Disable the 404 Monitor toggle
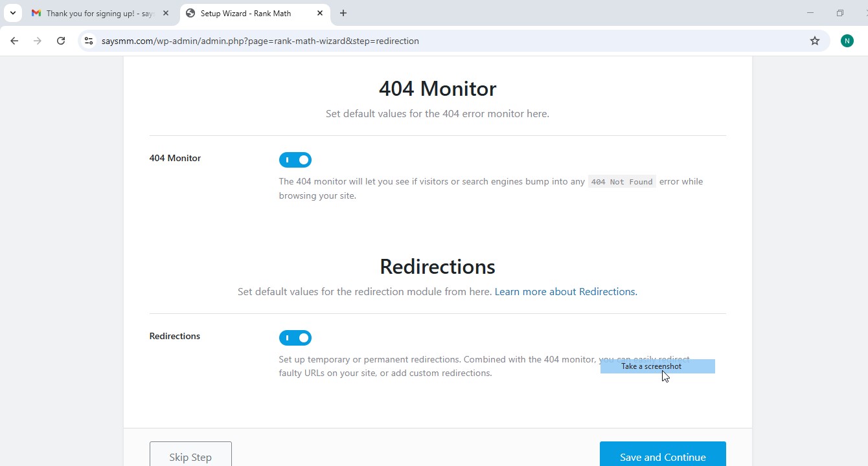The width and height of the screenshot is (868, 466). click(x=295, y=160)
